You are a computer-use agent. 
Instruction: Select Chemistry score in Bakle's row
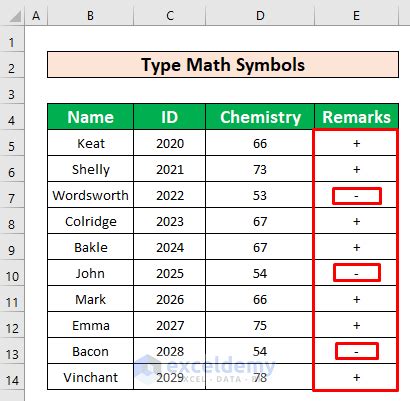pyautogui.click(x=260, y=247)
